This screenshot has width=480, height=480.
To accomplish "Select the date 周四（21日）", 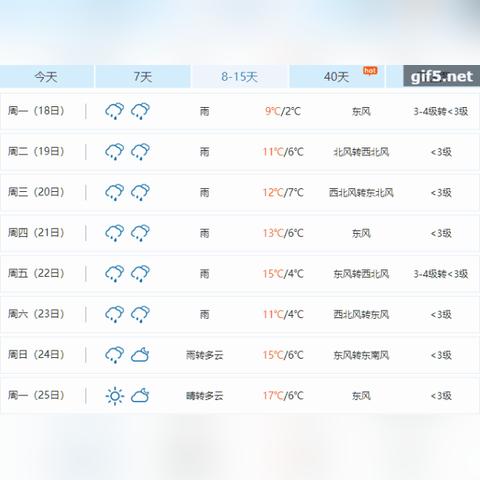I will pyautogui.click(x=36, y=233).
